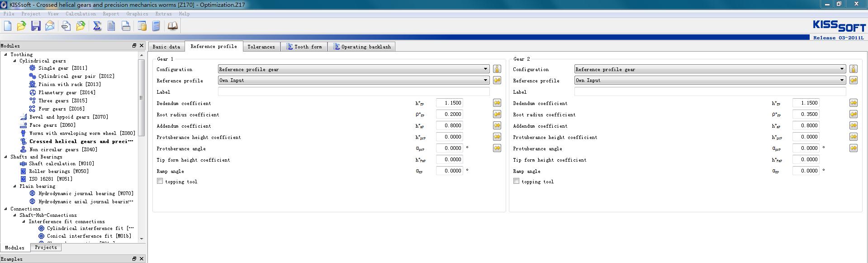
Task: Select Shaft calculation [W010] module
Action: 62,163
